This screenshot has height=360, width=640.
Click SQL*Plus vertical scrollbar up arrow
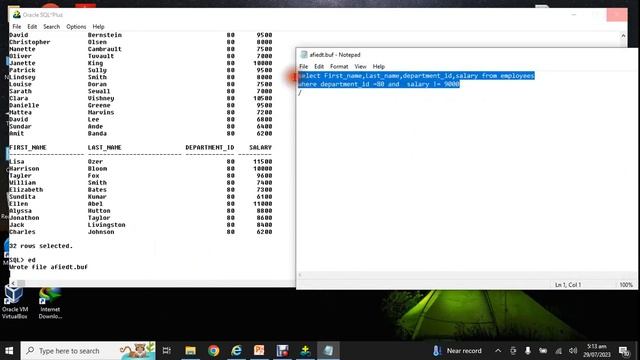[x=623, y=36]
